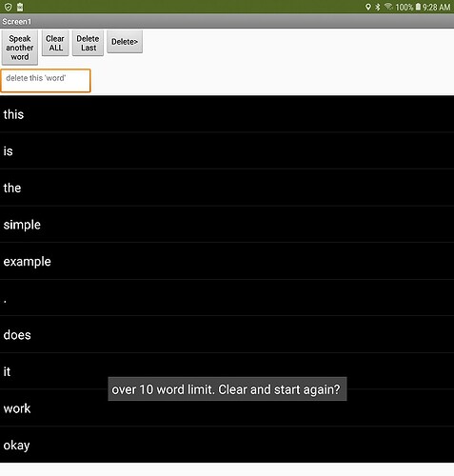Tap the Speak another word button
Viewport: 454px width, 476px height.
(20, 48)
